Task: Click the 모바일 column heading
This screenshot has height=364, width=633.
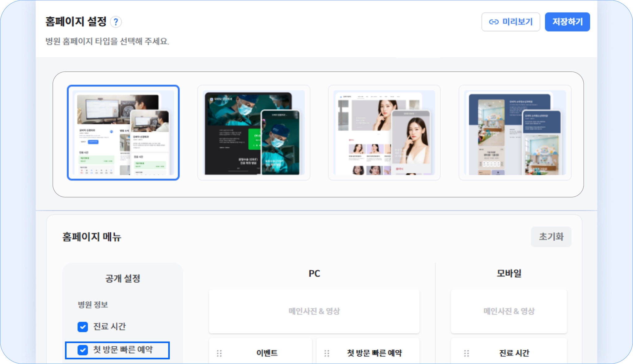Action: point(509,273)
